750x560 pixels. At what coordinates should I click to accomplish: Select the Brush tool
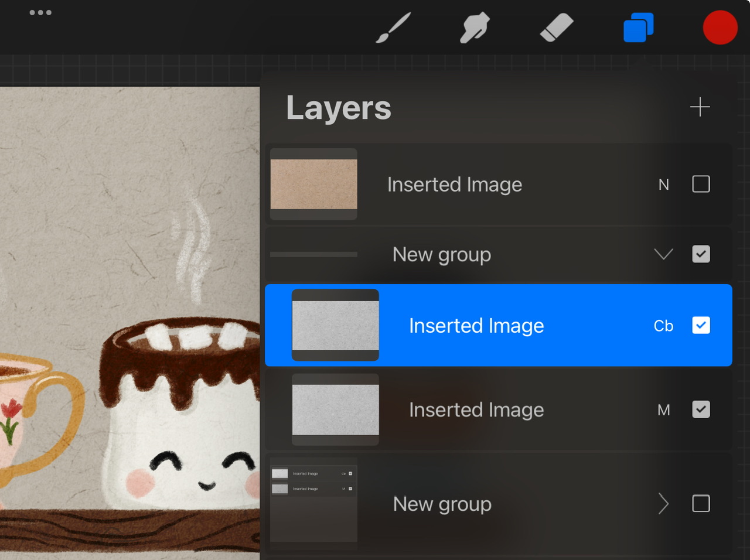pyautogui.click(x=393, y=27)
